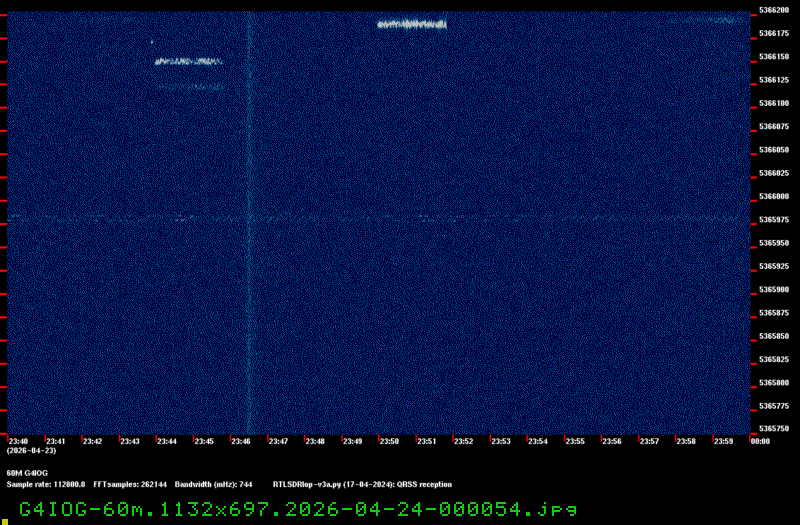The image size is (800, 525).
Task: Click the 23:48 time axis label
Action: click(315, 441)
